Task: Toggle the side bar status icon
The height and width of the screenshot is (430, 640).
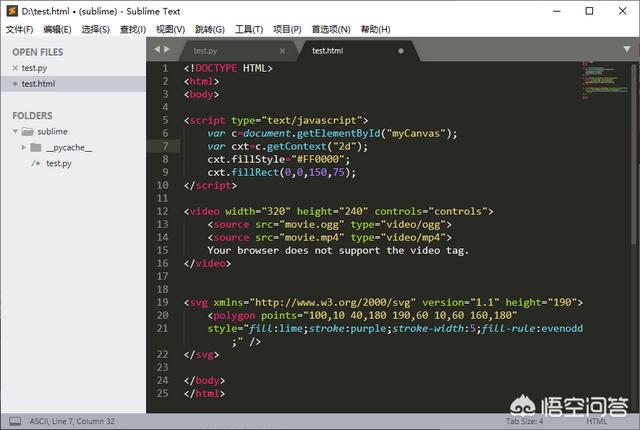Action: pos(15,421)
